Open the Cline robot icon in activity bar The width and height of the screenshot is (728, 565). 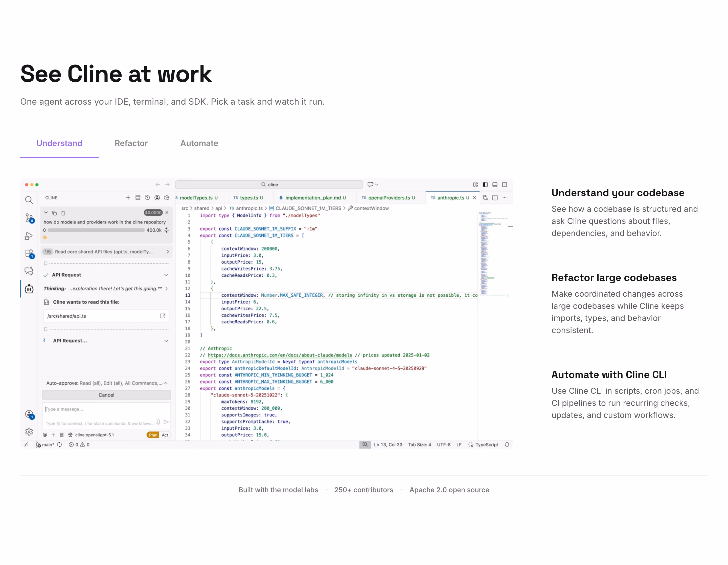(29, 289)
